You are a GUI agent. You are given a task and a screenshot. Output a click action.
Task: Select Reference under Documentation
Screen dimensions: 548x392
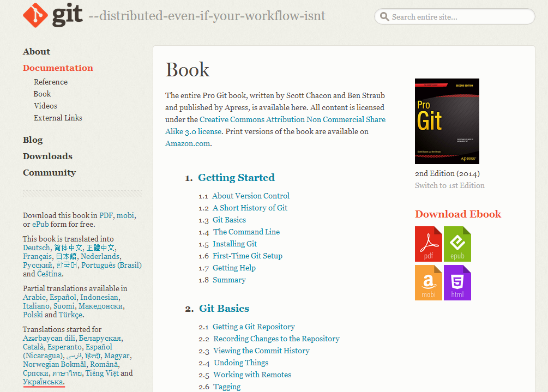[x=51, y=82]
